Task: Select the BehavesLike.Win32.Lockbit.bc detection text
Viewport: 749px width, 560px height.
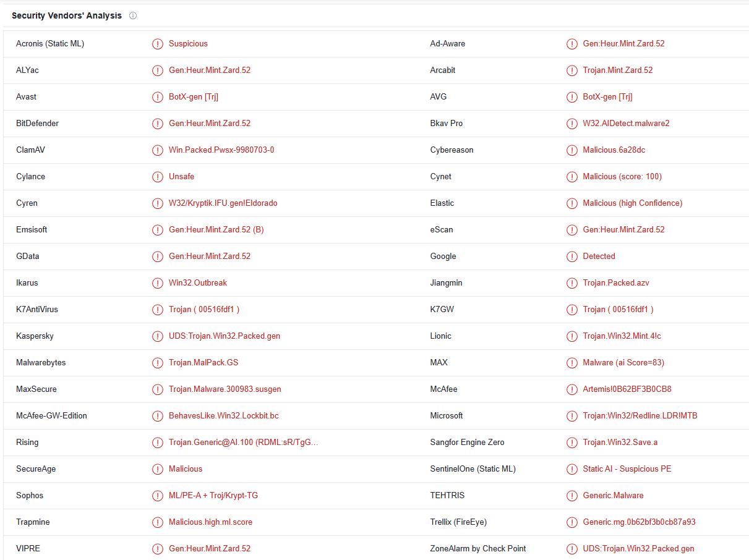Action: (223, 416)
